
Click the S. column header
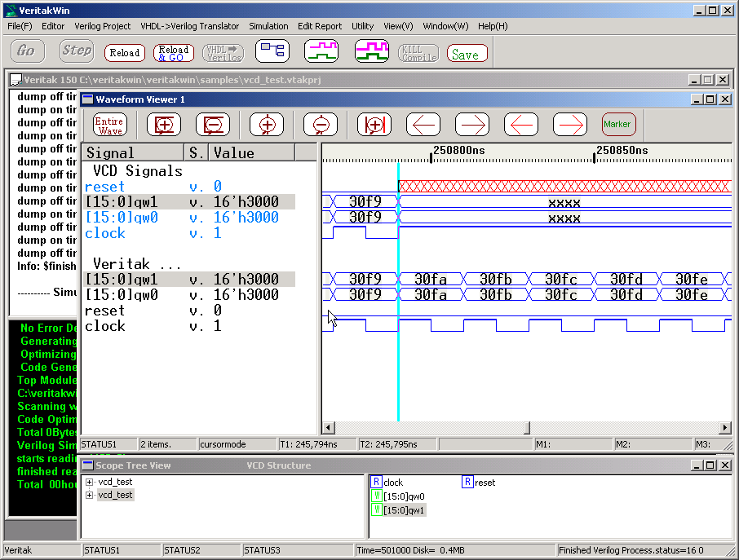(197, 152)
